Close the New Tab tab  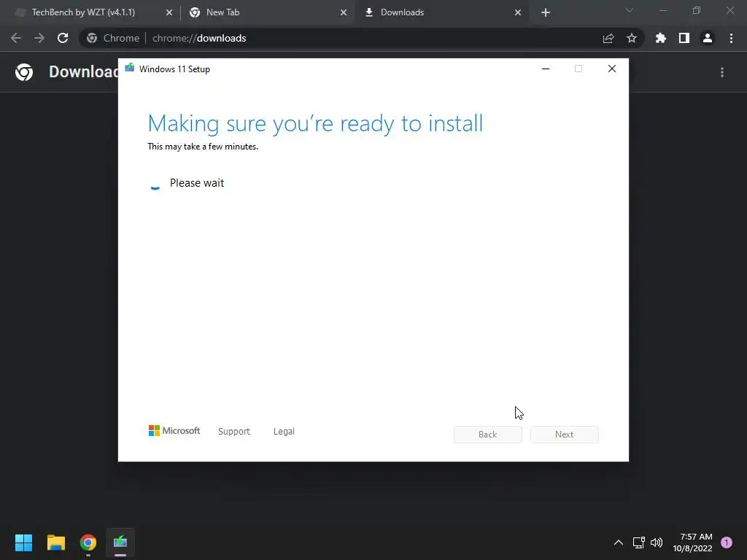[344, 12]
